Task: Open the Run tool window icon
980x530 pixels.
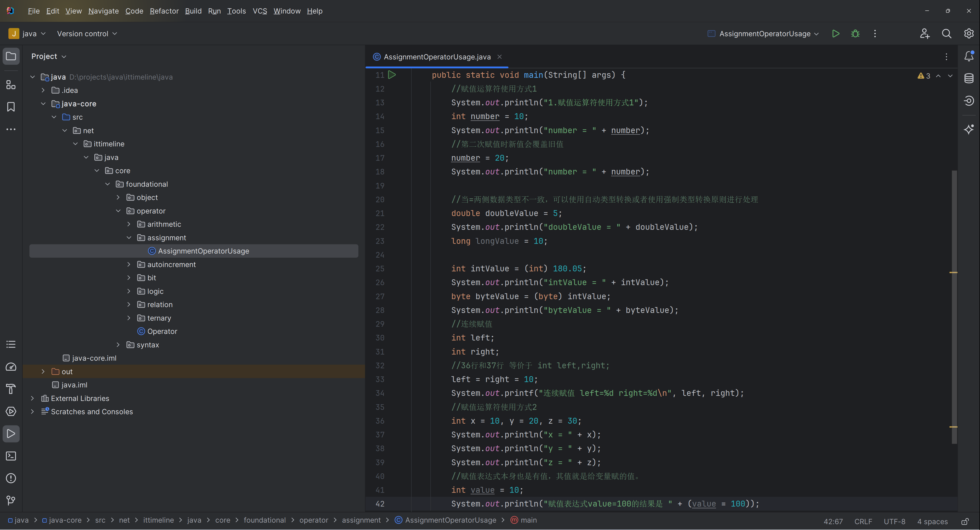Action: (11, 434)
